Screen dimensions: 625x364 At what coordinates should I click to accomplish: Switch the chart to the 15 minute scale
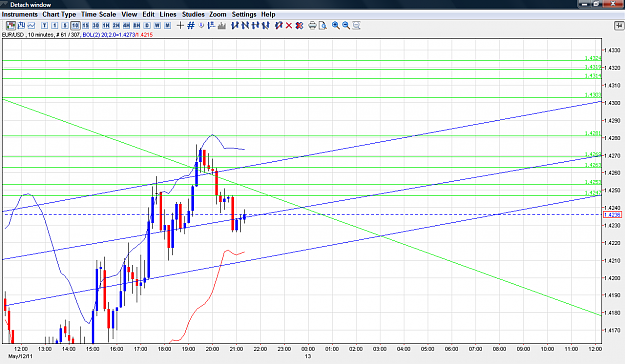(86, 26)
